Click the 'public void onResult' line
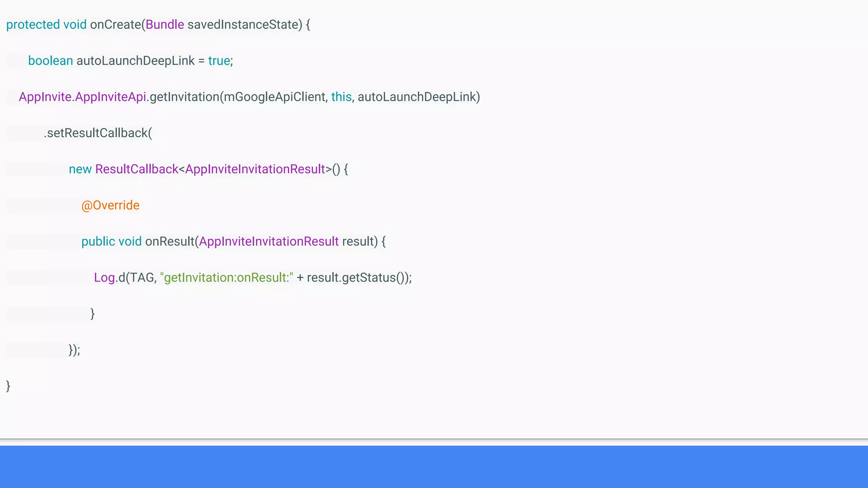The image size is (868, 488). click(234, 241)
